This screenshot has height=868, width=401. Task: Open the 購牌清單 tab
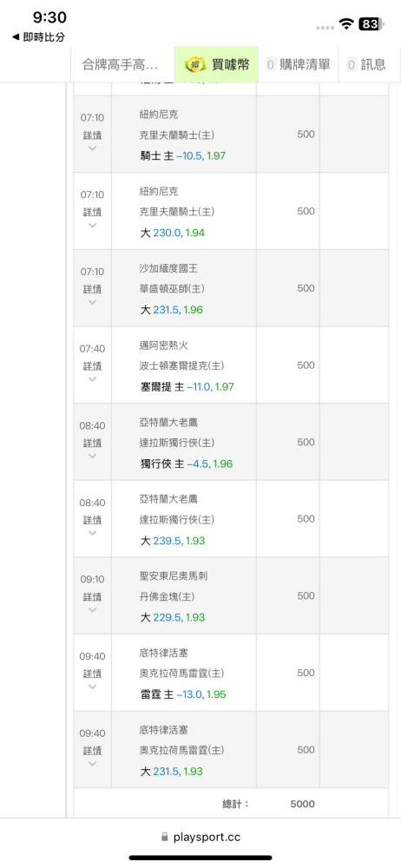(x=298, y=65)
